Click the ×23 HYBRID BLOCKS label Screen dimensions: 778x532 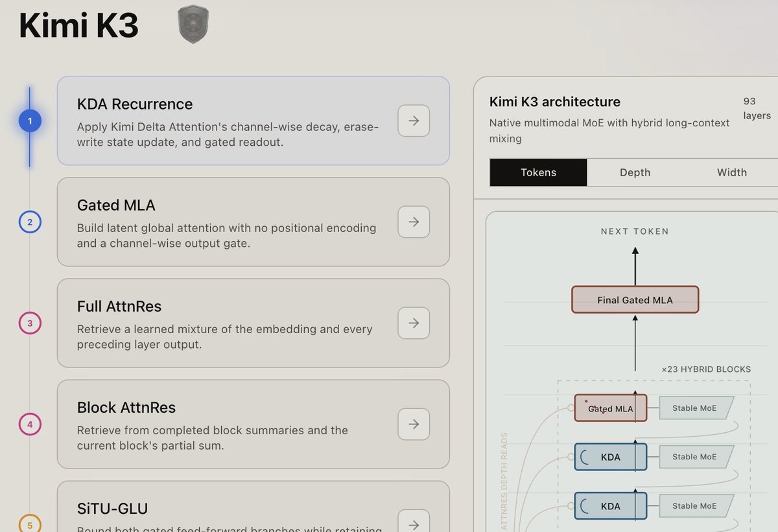coord(706,369)
